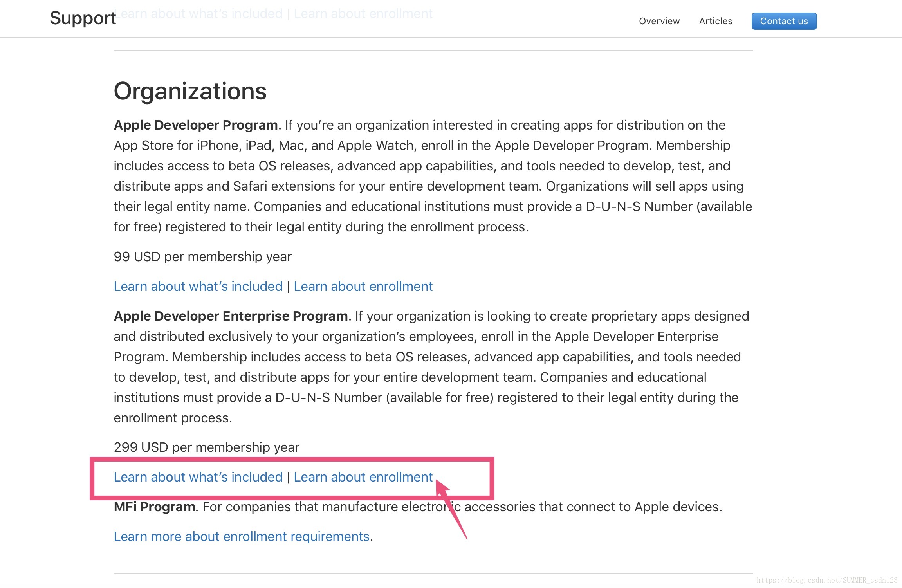Open what's included link under 299 USD
This screenshot has height=588, width=902.
[198, 477]
